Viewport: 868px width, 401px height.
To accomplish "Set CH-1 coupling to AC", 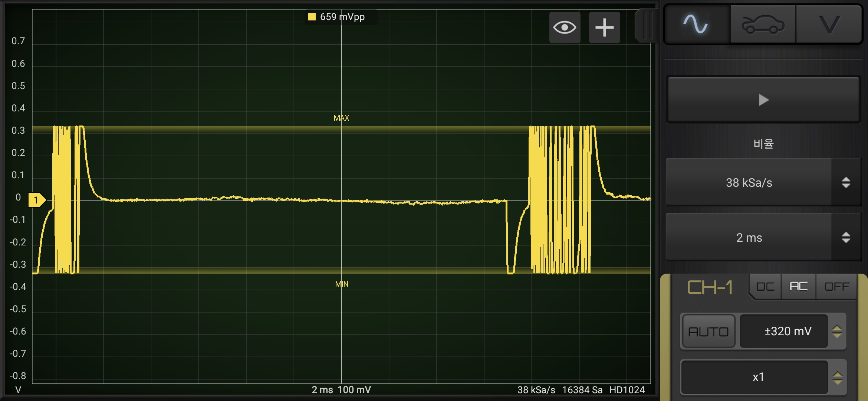I will tap(798, 287).
